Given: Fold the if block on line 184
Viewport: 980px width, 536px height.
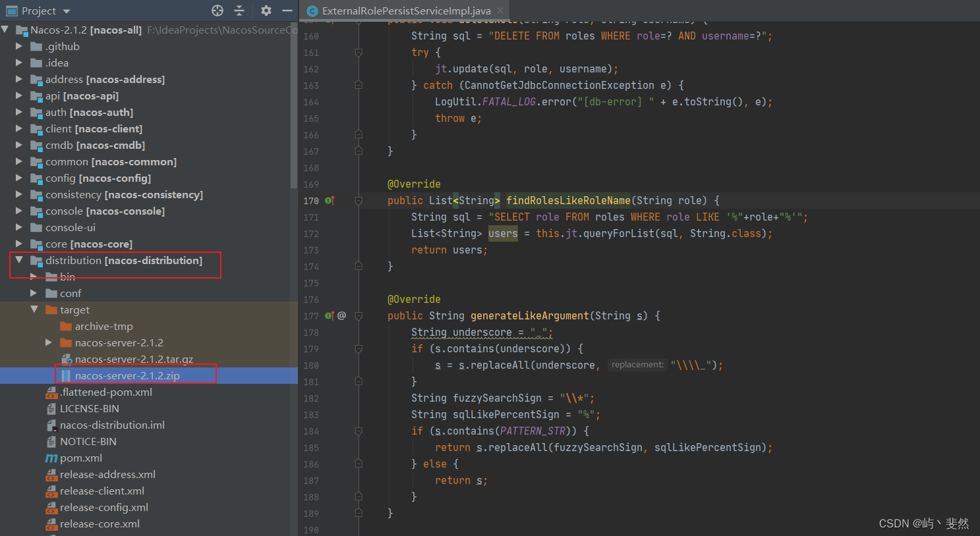Looking at the screenshot, I should pyautogui.click(x=359, y=431).
